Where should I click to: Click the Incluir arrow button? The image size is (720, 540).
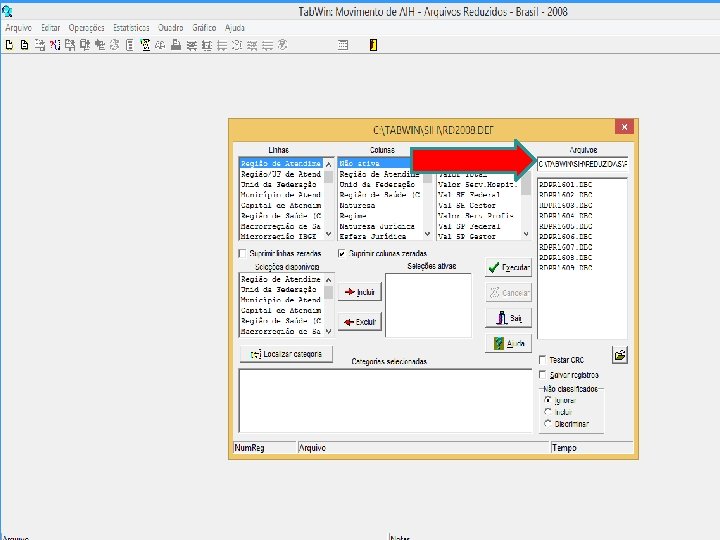pyautogui.click(x=360, y=292)
